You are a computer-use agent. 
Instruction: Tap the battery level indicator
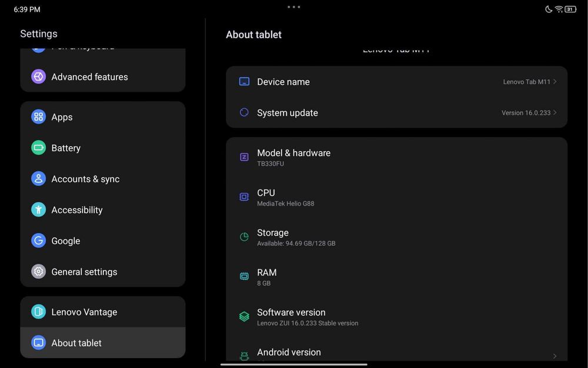[570, 9]
